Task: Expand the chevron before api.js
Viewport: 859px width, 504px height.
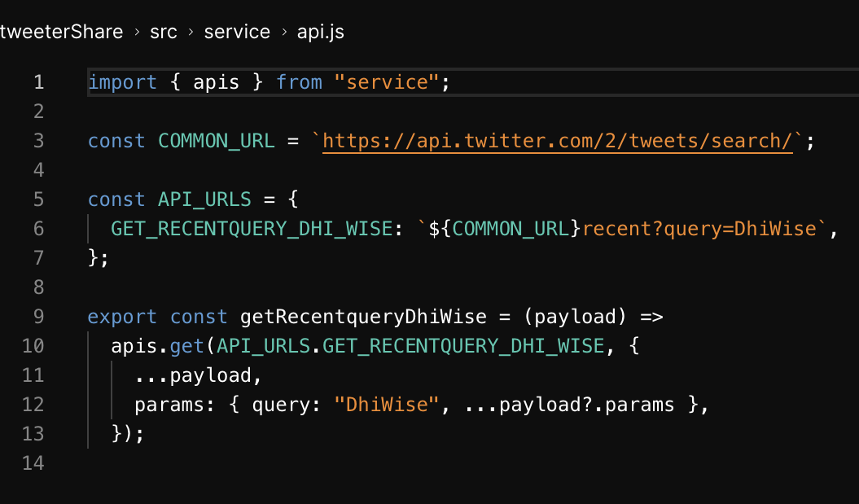Action: (x=284, y=33)
